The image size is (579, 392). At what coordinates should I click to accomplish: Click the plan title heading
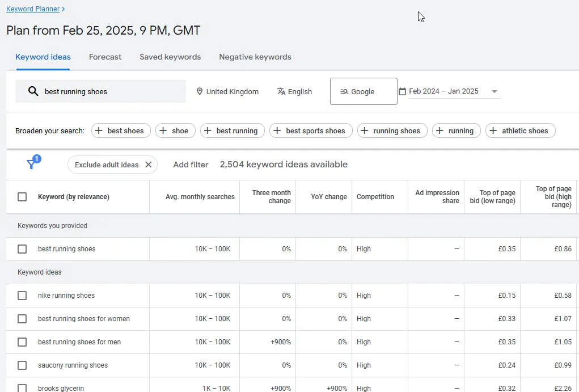pyautogui.click(x=103, y=30)
